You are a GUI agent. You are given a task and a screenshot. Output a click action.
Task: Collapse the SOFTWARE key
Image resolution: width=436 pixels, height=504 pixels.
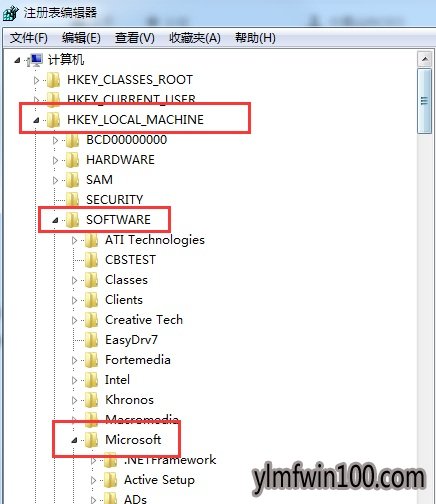[55, 220]
